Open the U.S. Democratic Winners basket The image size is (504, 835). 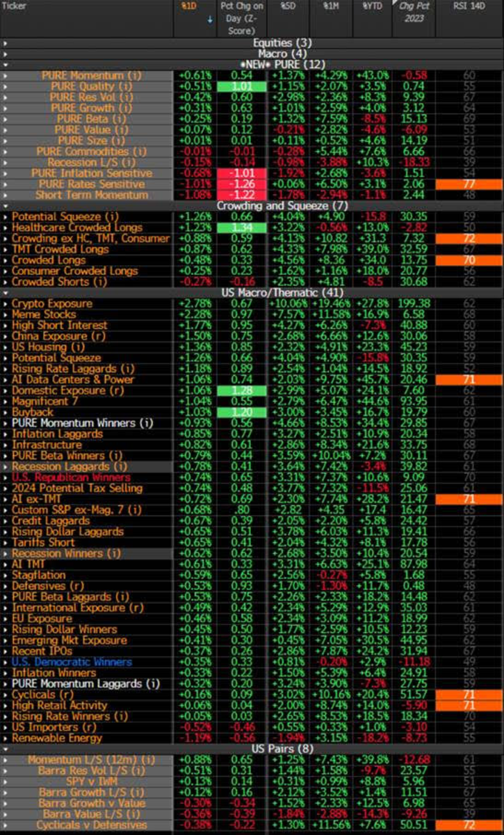tap(71, 662)
